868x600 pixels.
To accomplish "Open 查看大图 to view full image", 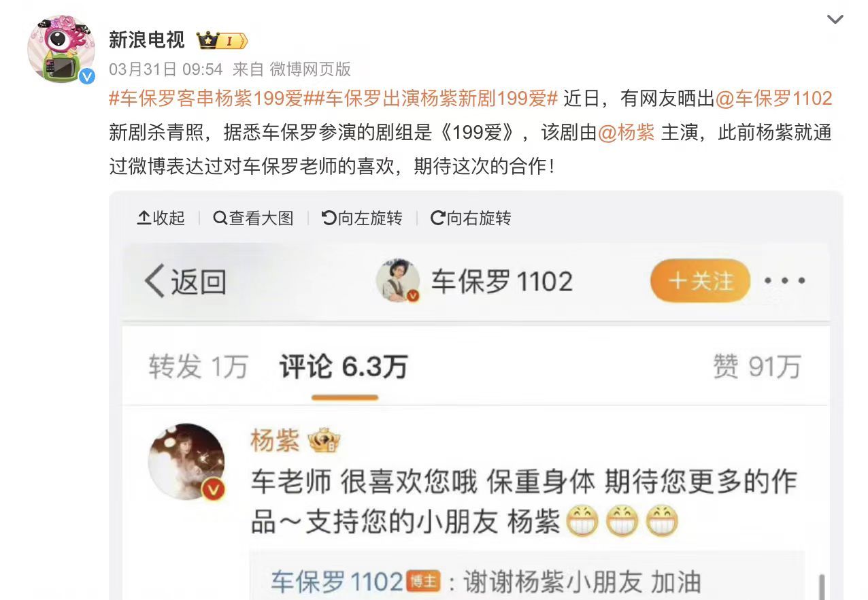I will click(x=253, y=218).
